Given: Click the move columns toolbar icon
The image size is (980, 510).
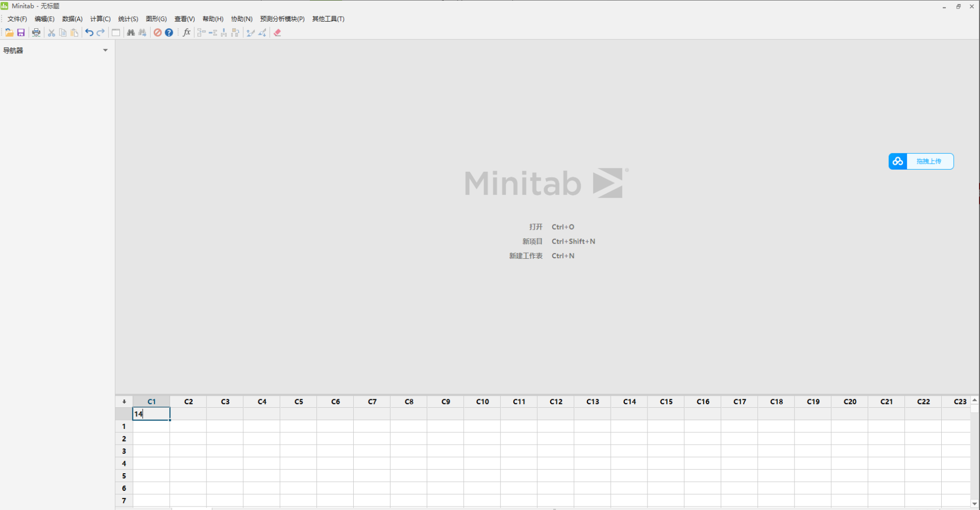Looking at the screenshot, I should (x=235, y=33).
